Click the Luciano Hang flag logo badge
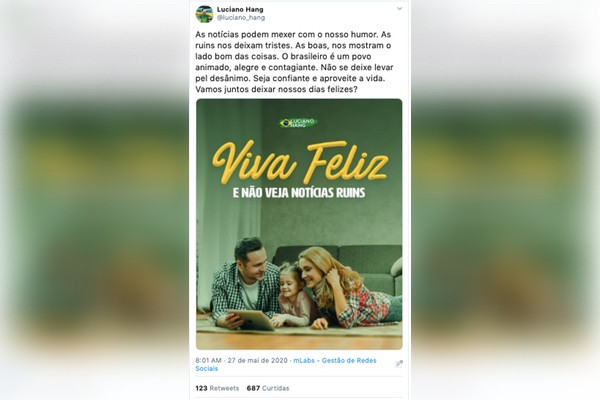 coord(299,122)
